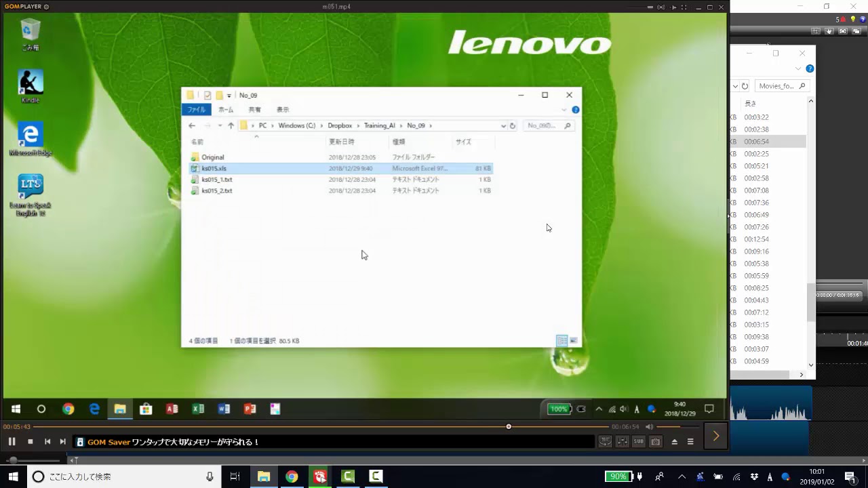
Task: Pause the video in GOM Player
Action: [x=12, y=442]
